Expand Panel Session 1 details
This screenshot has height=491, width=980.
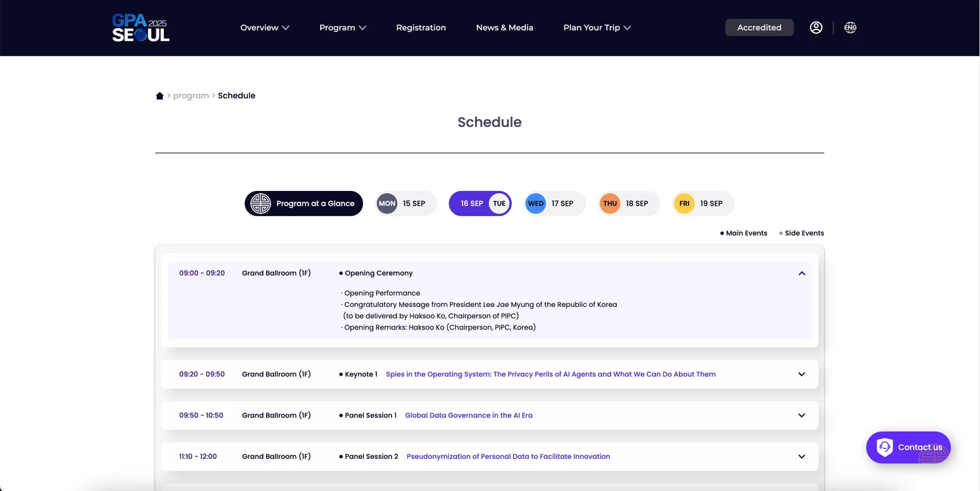(x=801, y=415)
